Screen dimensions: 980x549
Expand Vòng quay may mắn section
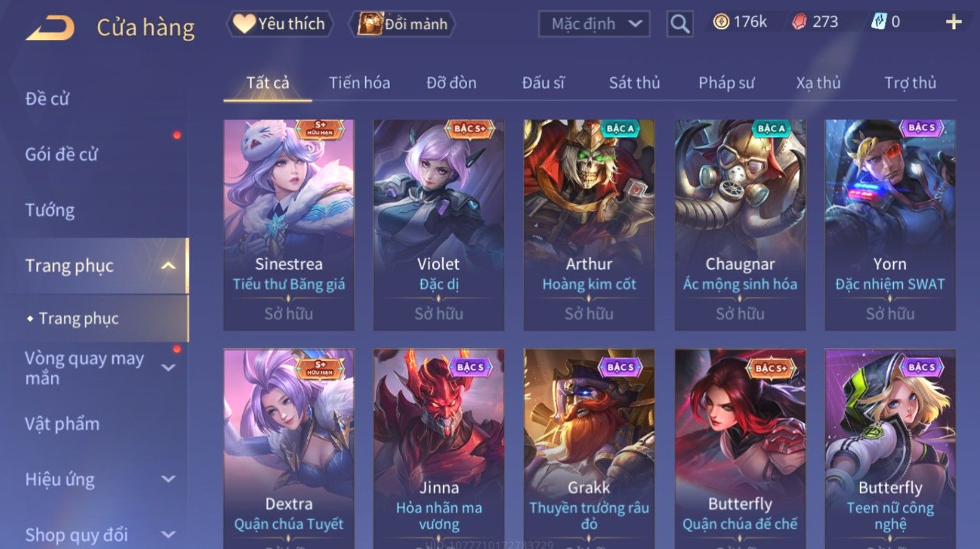coord(169,368)
